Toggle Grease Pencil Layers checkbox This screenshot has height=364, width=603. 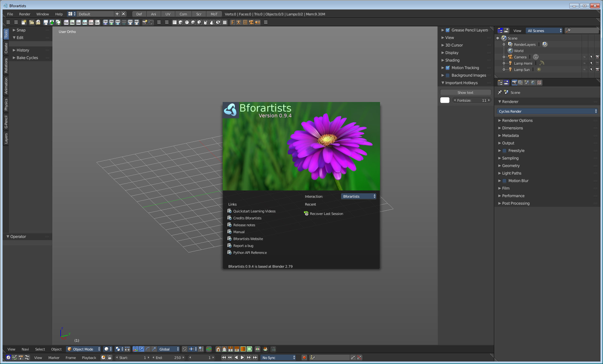pyautogui.click(x=448, y=30)
